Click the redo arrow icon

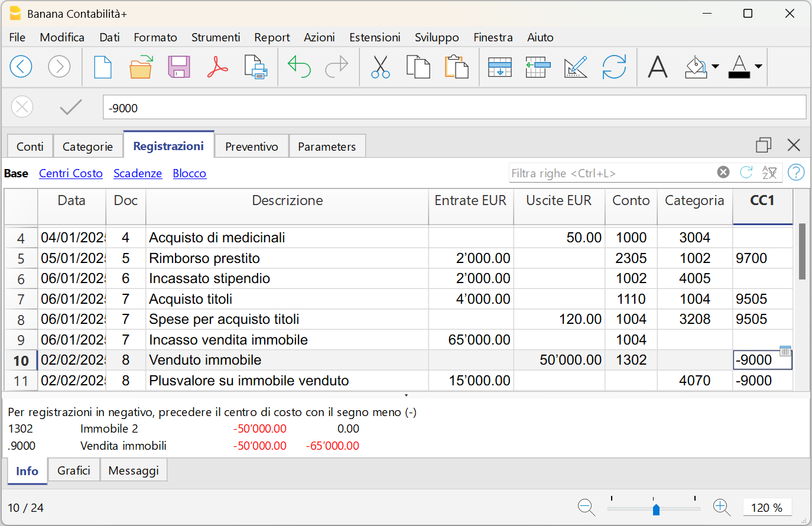337,66
